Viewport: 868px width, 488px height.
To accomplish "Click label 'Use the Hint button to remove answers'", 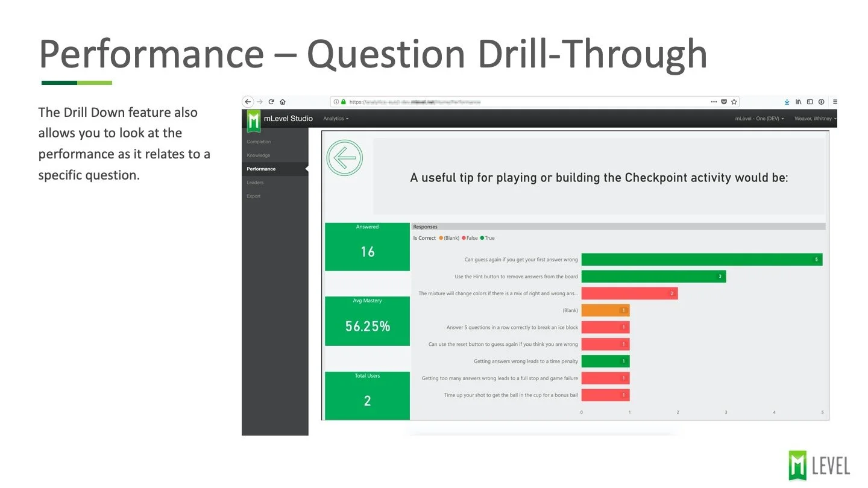I will pos(516,277).
